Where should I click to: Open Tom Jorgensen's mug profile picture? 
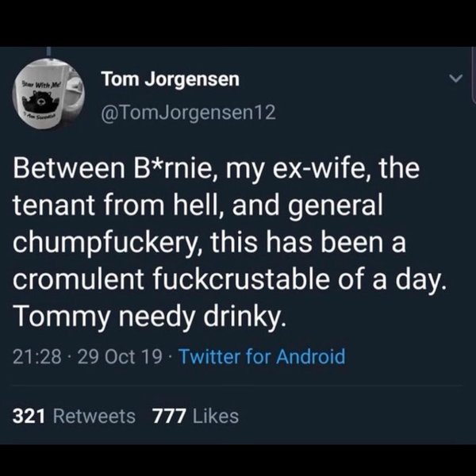(45, 98)
